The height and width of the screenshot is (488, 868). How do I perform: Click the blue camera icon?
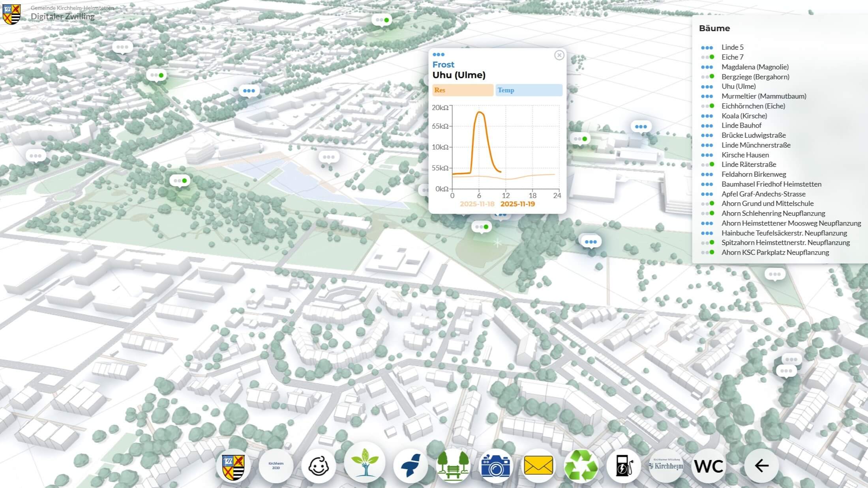(x=495, y=466)
